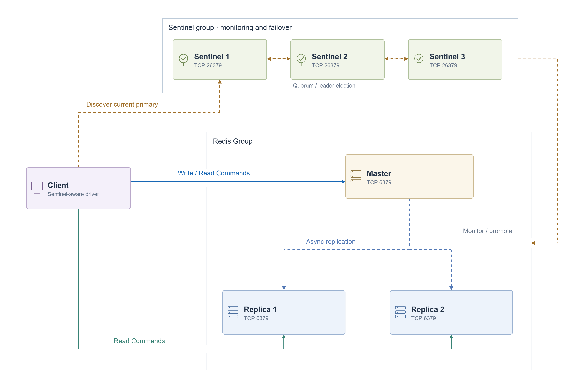Select the Sentinel 1 node title
Image resolution: width=586 pixels, height=392 pixels.
pos(211,56)
